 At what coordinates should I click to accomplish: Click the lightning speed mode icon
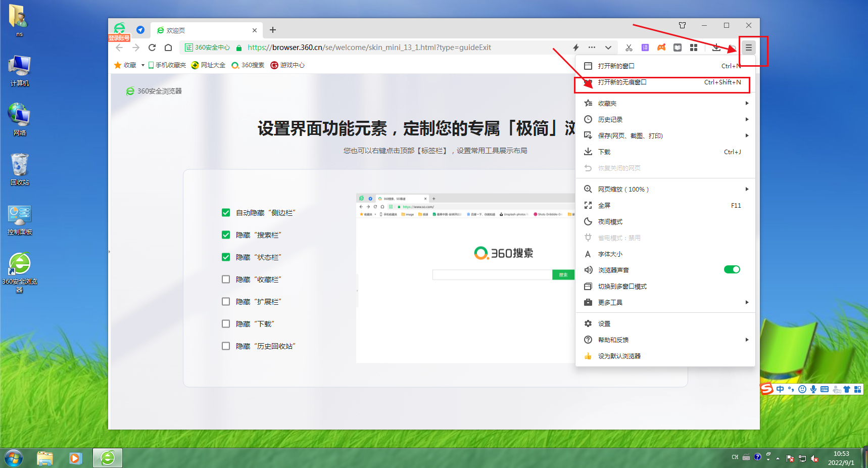tap(576, 48)
